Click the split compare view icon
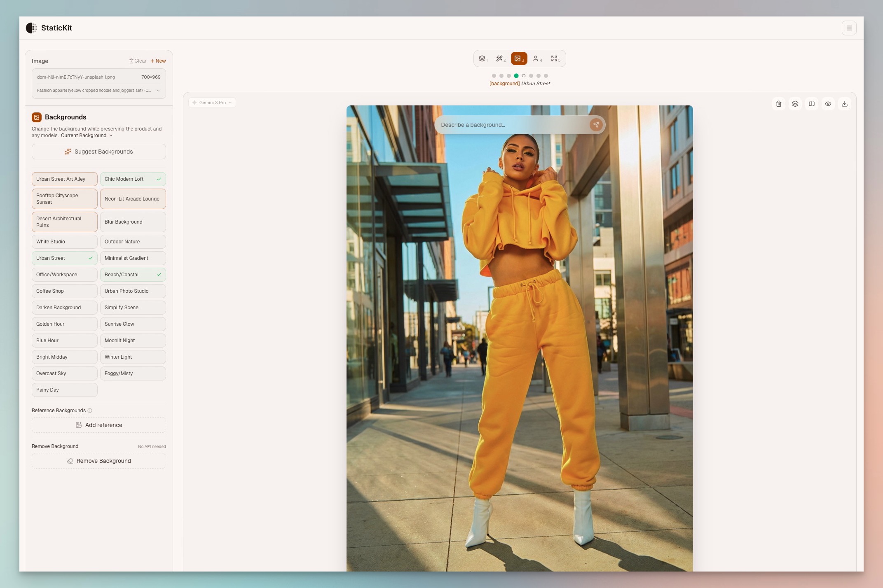 click(811, 104)
